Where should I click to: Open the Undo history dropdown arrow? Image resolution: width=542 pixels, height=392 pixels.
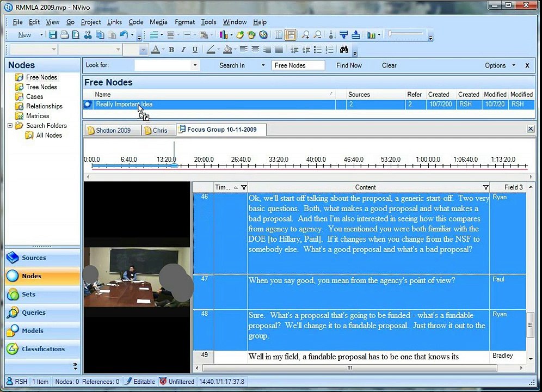click(x=132, y=35)
